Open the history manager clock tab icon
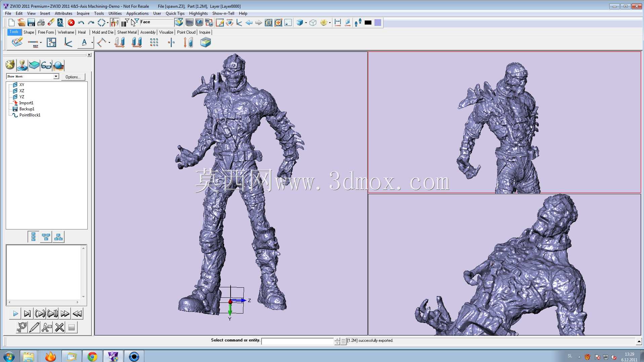 pyautogui.click(x=10, y=65)
